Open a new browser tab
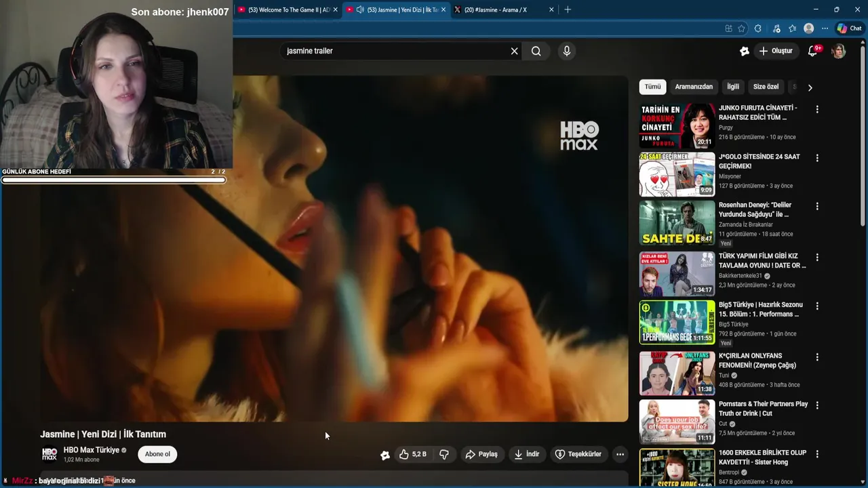Screen dimensions: 868x488 point(568,9)
